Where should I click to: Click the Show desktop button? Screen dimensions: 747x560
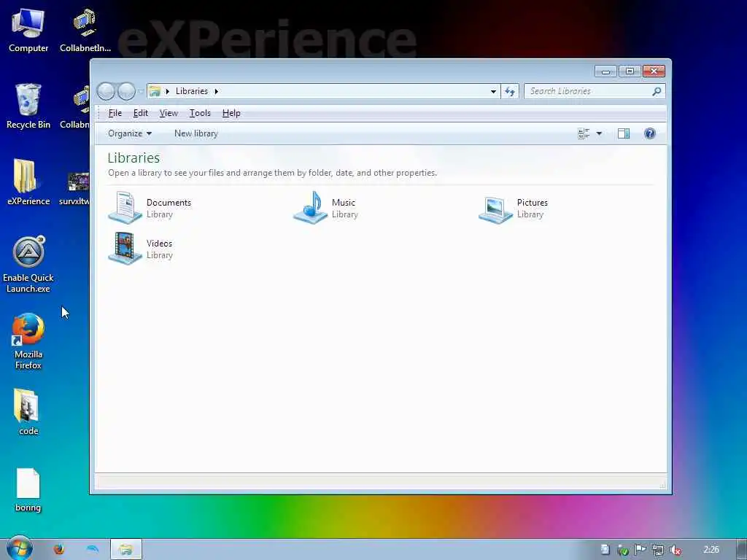point(742,550)
